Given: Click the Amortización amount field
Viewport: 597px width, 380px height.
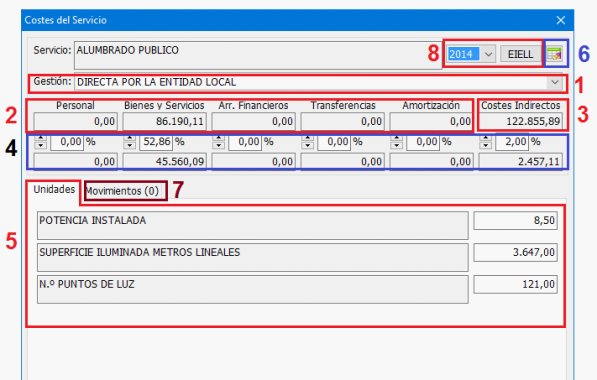Looking at the screenshot, I should pyautogui.click(x=431, y=121).
